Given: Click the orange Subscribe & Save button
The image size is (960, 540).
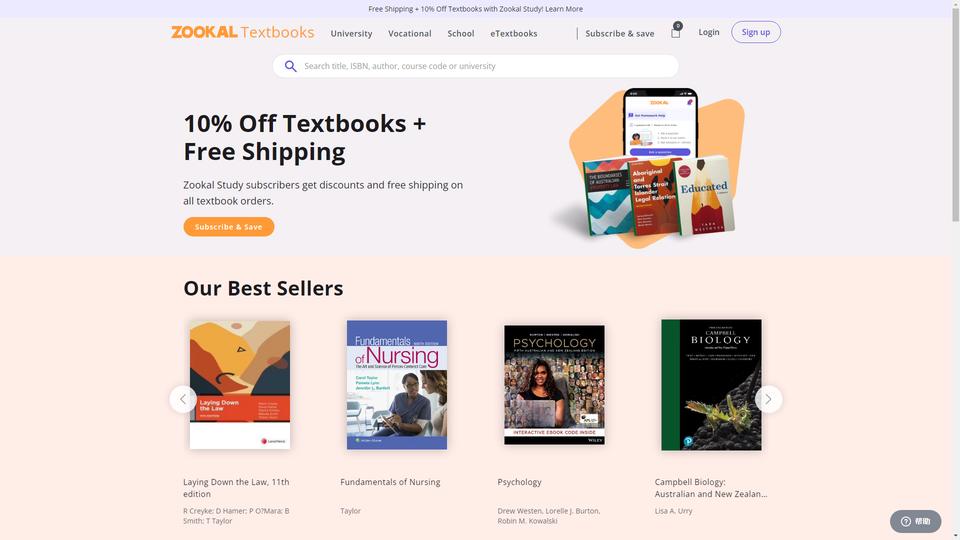Looking at the screenshot, I should click(228, 227).
